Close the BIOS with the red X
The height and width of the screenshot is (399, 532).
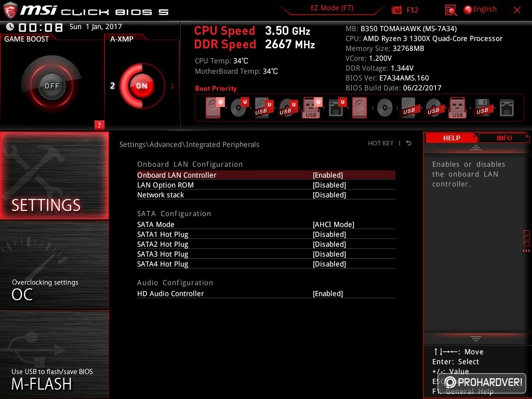pyautogui.click(x=517, y=10)
